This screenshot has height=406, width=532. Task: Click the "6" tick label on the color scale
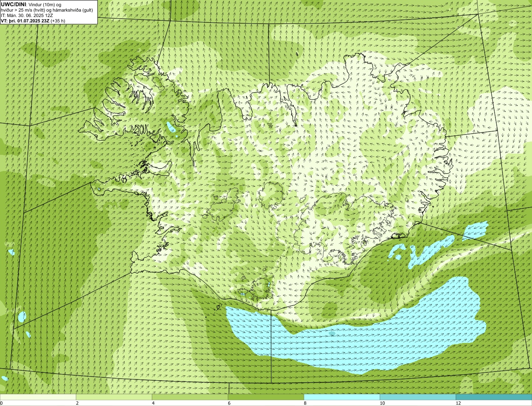click(x=229, y=403)
